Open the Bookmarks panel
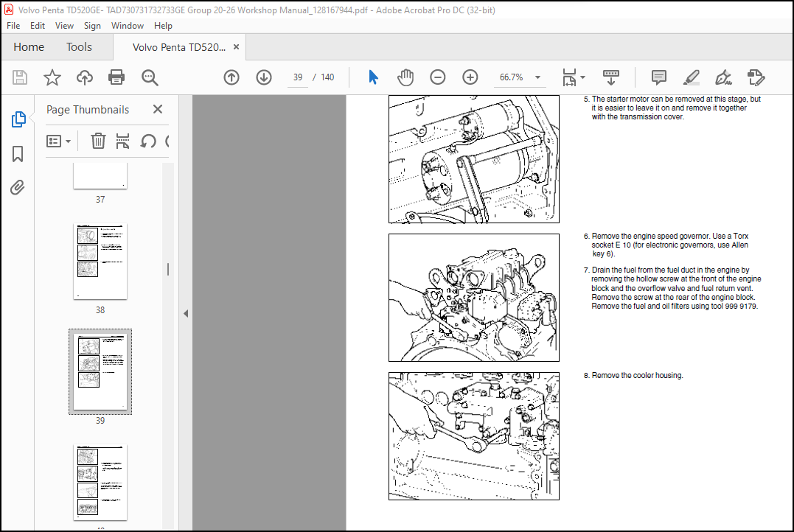Image resolution: width=794 pixels, height=532 pixels. point(18,154)
